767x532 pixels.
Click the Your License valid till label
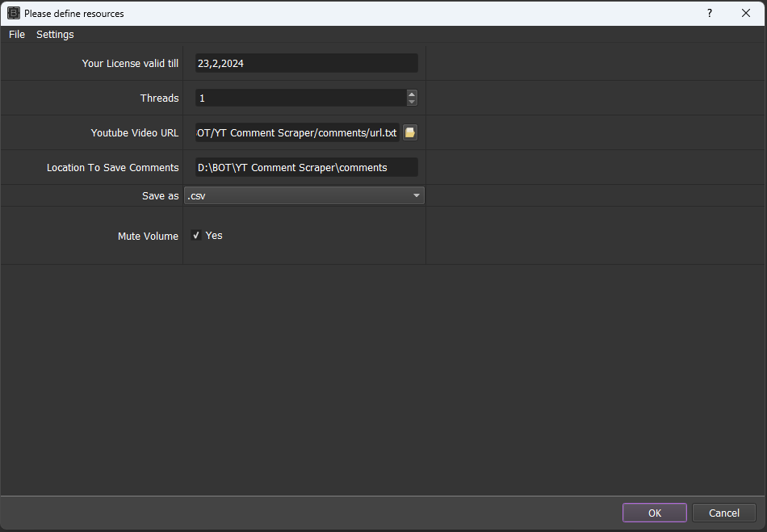pos(130,64)
